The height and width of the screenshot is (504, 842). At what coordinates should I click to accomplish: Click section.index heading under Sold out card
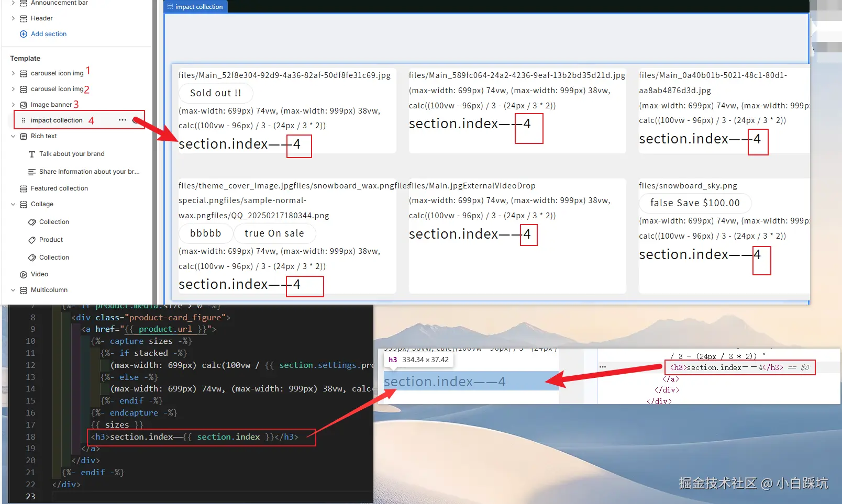tap(239, 144)
